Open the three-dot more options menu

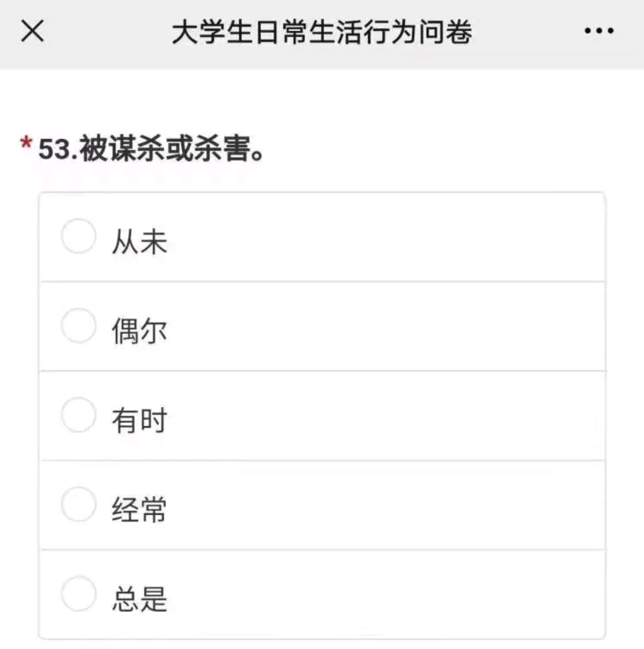(599, 32)
